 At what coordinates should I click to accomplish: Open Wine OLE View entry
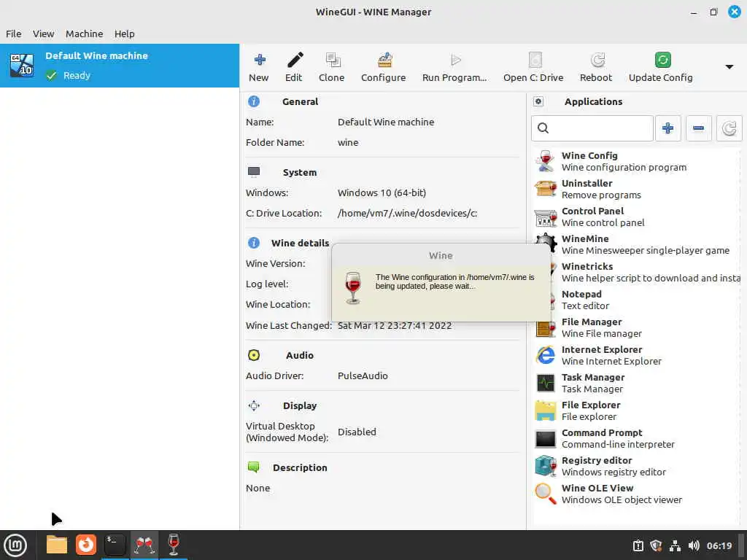(636, 494)
